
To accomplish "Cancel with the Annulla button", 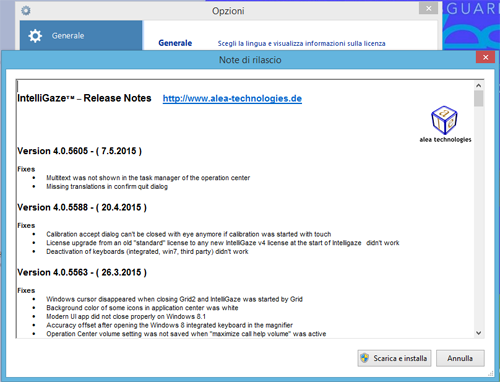I will 460,358.
